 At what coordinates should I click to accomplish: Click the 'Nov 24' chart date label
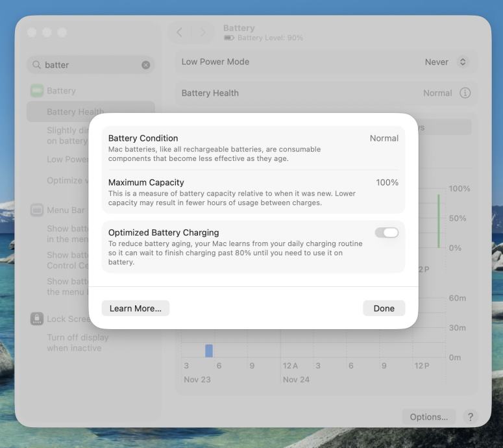296,380
